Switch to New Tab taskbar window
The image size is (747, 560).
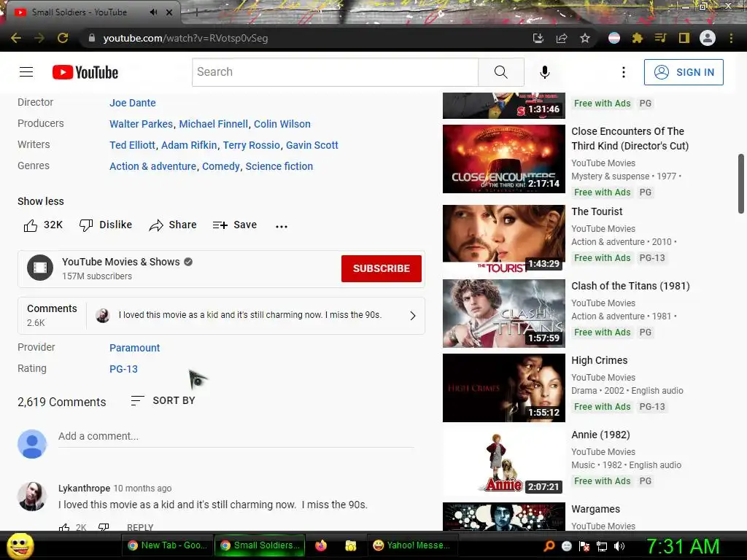(x=167, y=545)
